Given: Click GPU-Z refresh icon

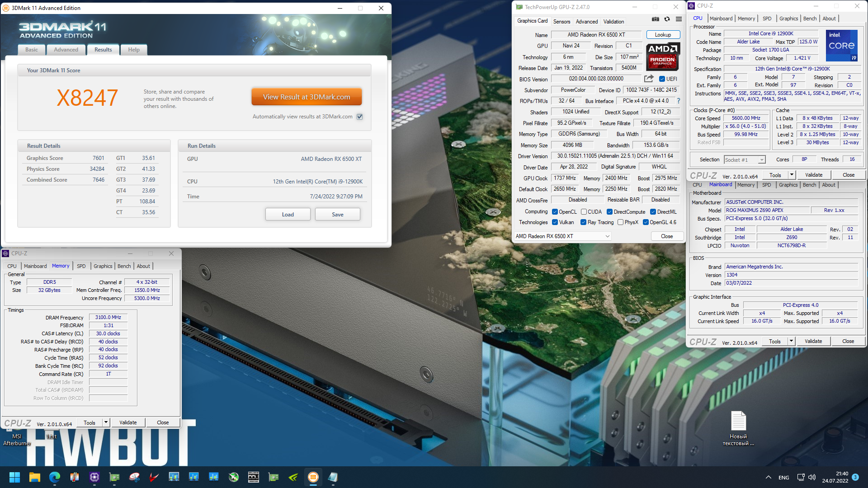Looking at the screenshot, I should 667,19.
